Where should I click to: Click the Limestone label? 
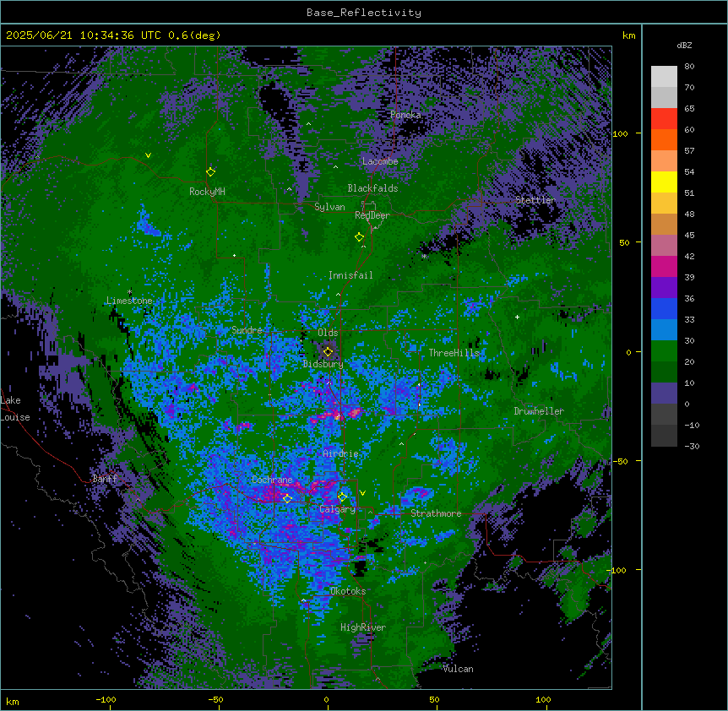(129, 301)
